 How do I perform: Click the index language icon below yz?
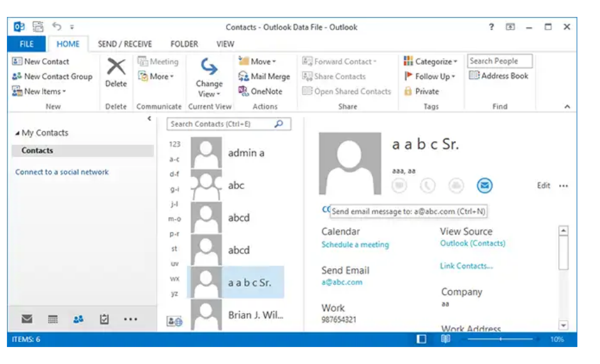click(174, 321)
